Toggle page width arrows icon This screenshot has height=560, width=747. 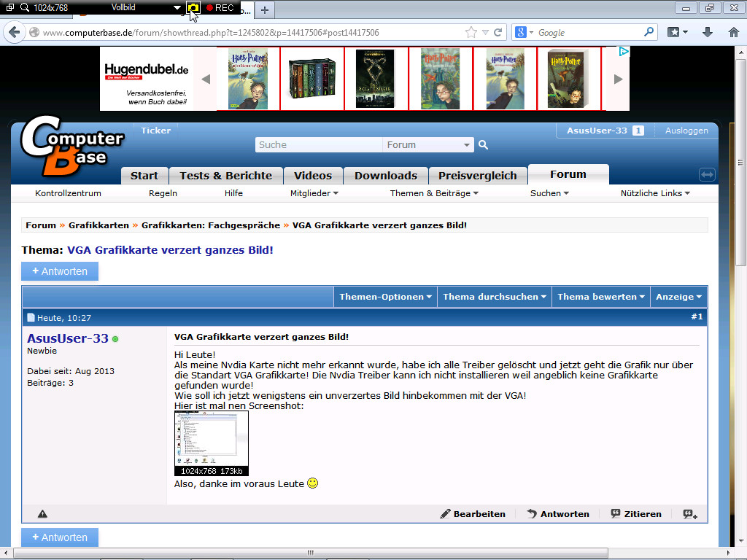[707, 175]
